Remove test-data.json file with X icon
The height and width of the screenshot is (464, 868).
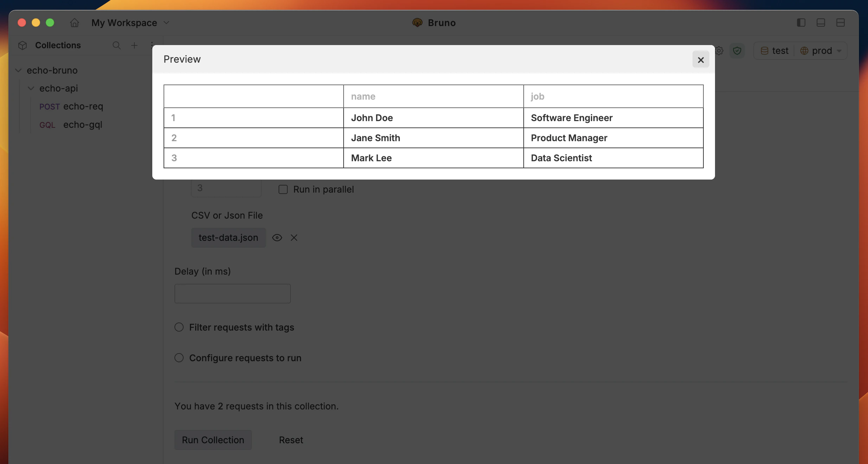pos(294,238)
